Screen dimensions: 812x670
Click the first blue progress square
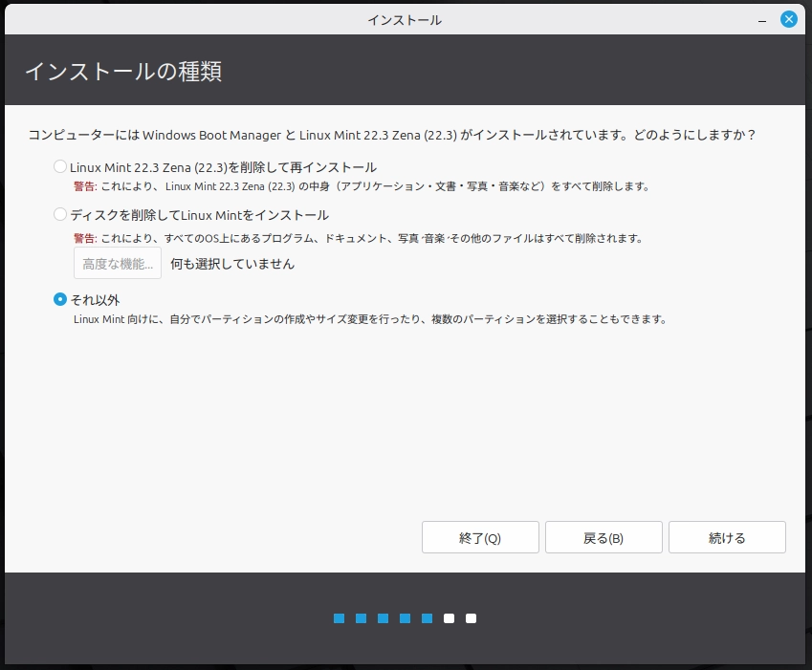point(339,618)
